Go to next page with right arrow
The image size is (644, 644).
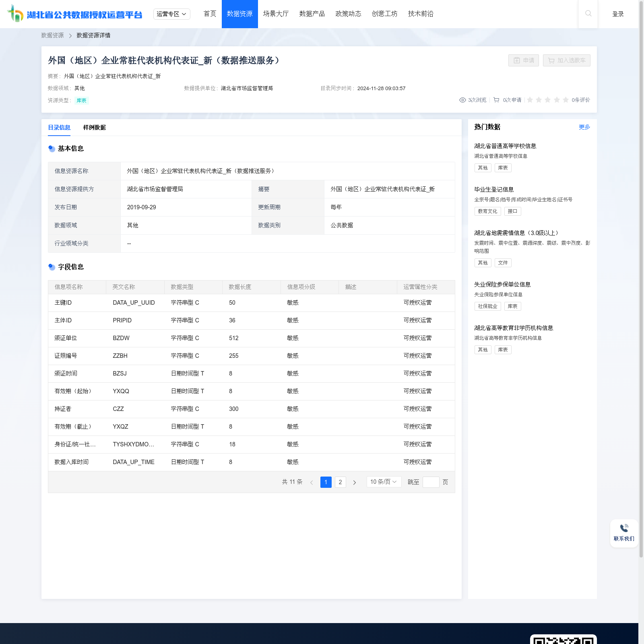[355, 482]
